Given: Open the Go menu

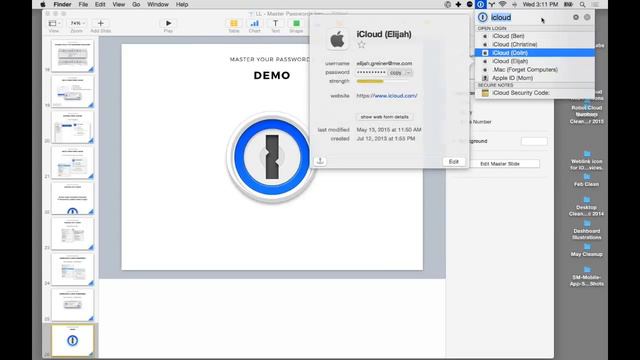Looking at the screenshot, I should point(136,4).
